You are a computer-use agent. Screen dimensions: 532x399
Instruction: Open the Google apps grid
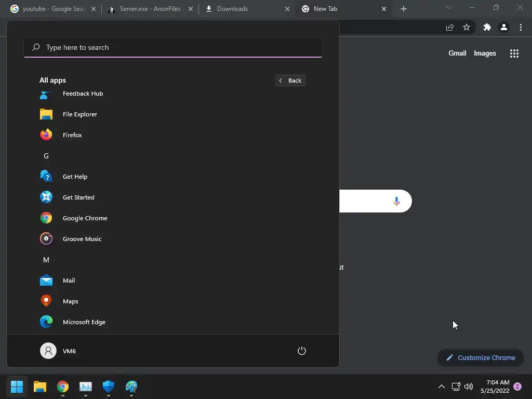514,54
